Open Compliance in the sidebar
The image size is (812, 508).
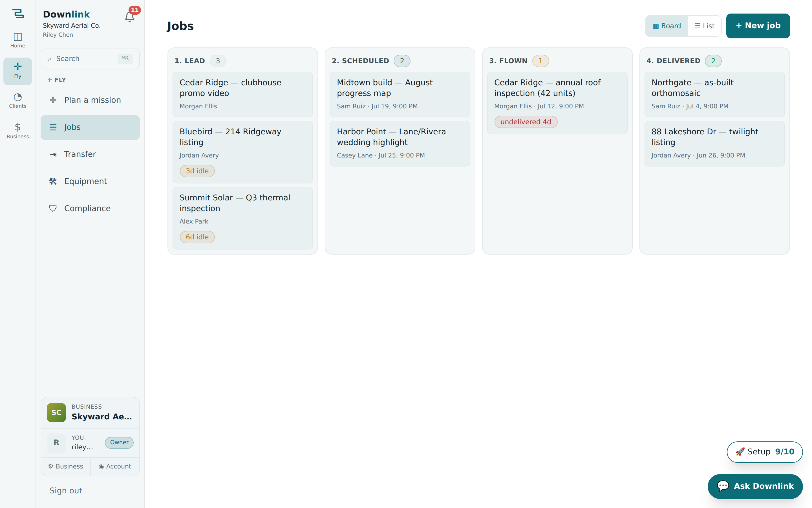click(x=90, y=209)
